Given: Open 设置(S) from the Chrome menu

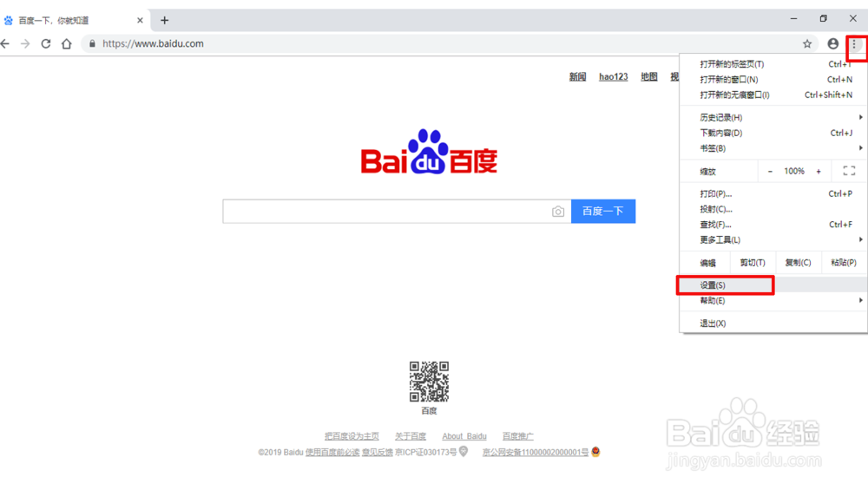Looking at the screenshot, I should coord(774,285).
